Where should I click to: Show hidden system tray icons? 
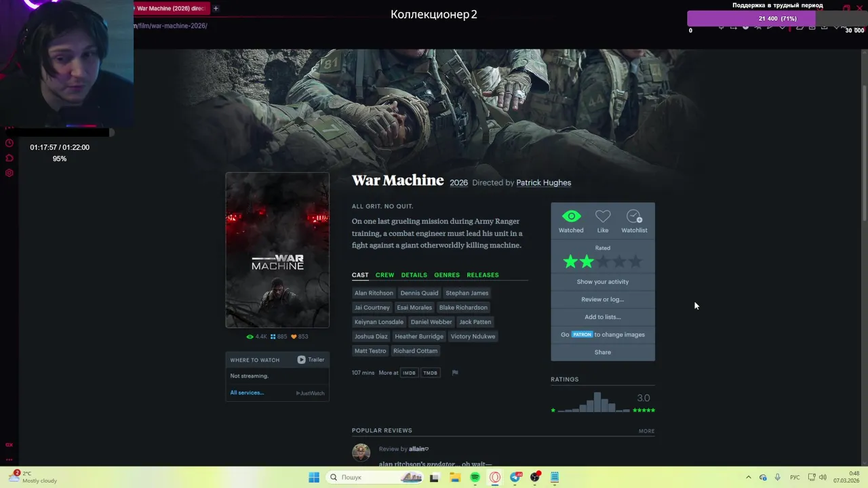pos(749,477)
